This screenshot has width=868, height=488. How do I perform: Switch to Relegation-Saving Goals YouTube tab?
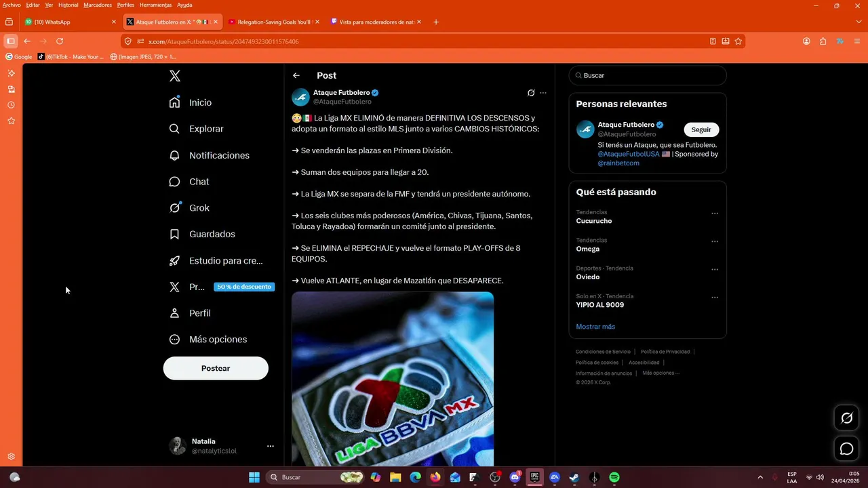(x=275, y=22)
